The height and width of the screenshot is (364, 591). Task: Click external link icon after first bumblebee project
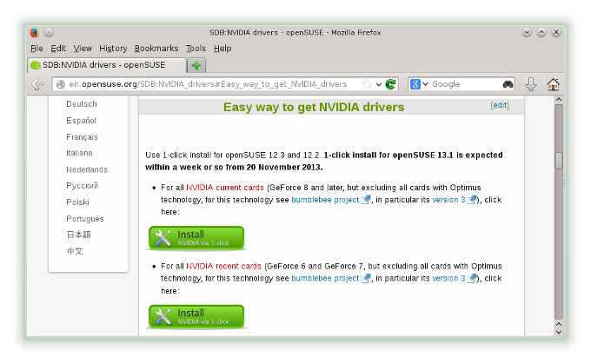click(x=366, y=200)
